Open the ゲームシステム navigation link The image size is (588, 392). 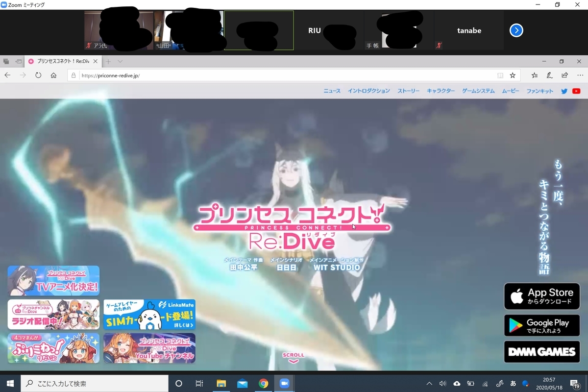tap(478, 91)
